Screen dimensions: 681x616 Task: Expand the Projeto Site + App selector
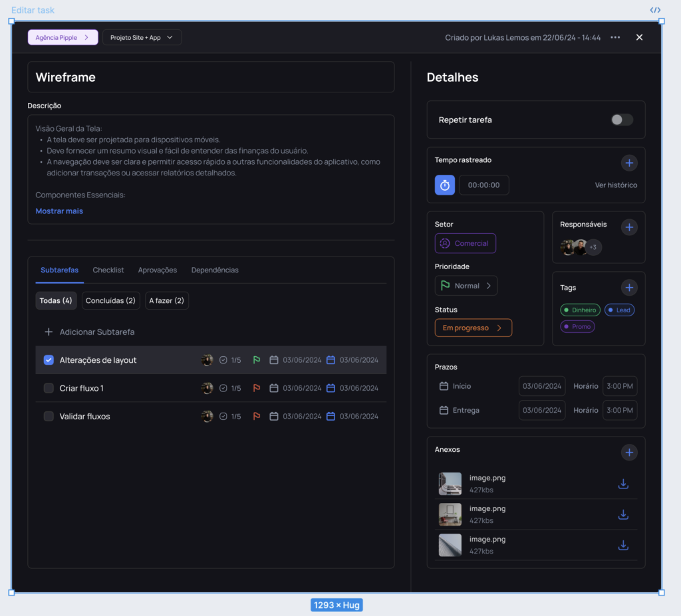pos(142,37)
